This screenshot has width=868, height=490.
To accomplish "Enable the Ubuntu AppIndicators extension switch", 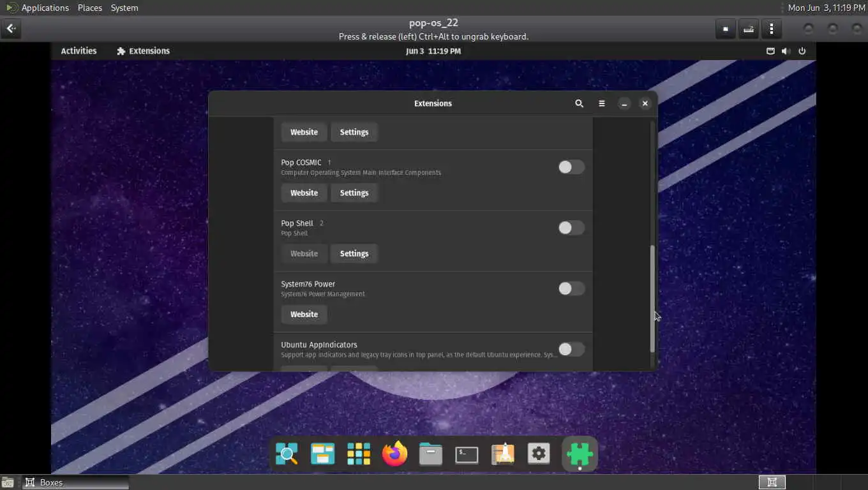I will [x=571, y=349].
